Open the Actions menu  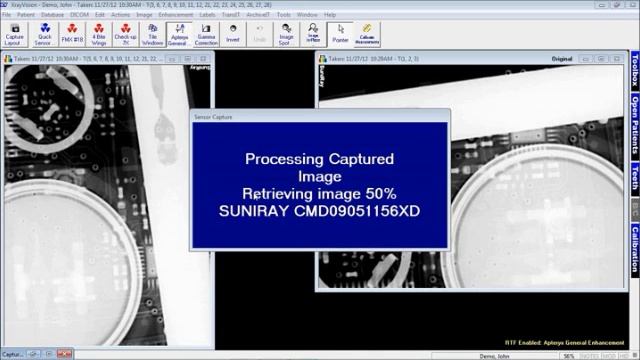120,15
